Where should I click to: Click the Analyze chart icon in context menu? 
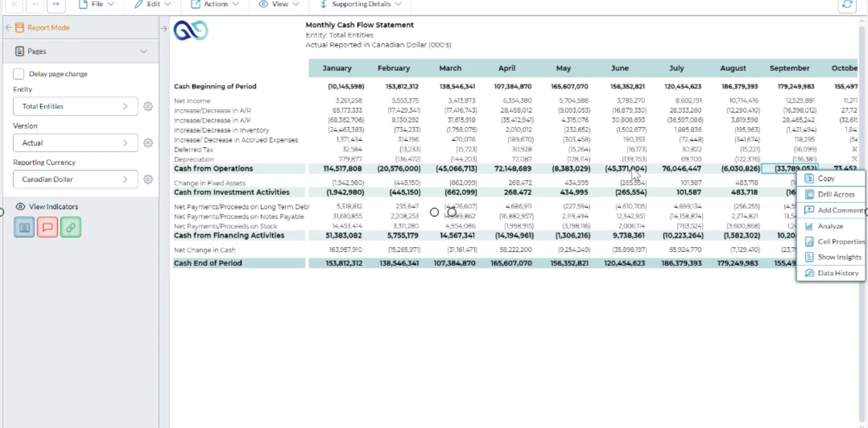[x=809, y=226]
